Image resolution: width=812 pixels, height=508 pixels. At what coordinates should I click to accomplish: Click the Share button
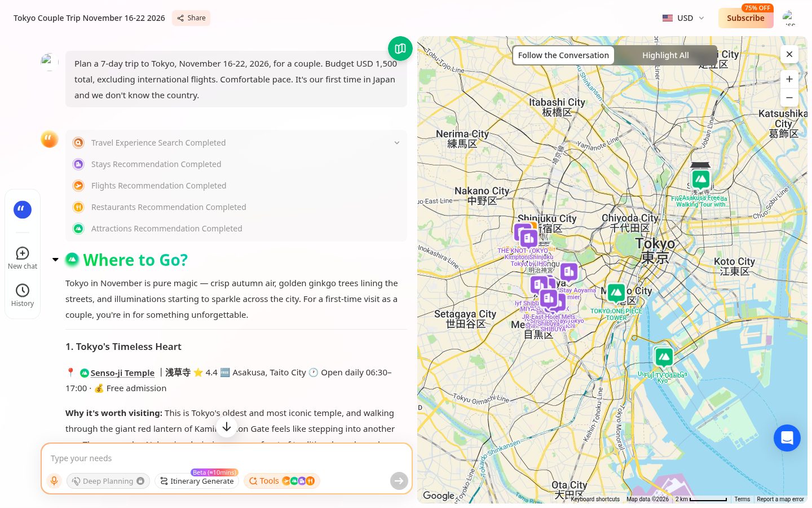191,18
